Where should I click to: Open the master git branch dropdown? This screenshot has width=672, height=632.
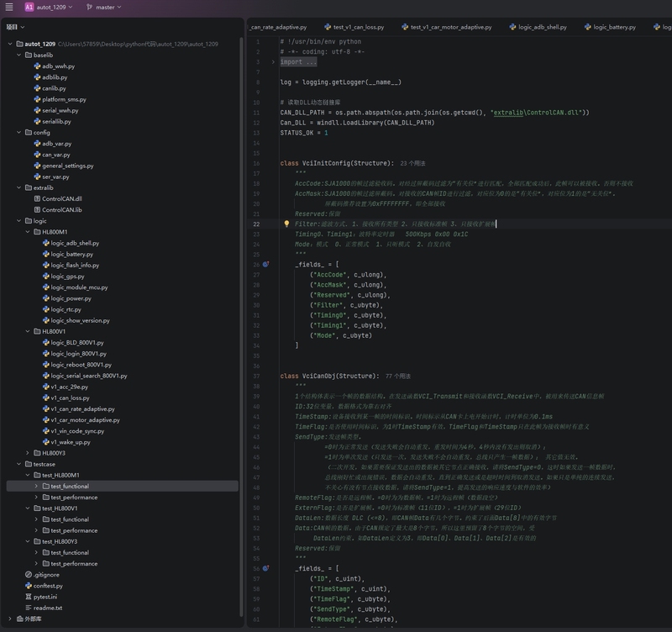click(104, 7)
